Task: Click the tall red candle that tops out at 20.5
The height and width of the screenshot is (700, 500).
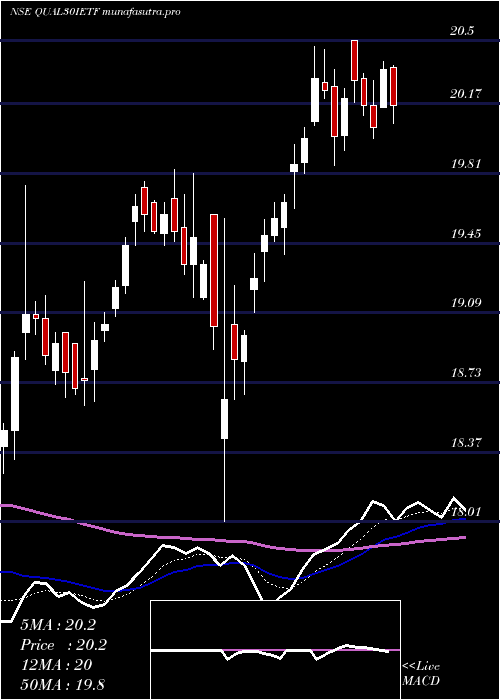Action: coord(354,60)
